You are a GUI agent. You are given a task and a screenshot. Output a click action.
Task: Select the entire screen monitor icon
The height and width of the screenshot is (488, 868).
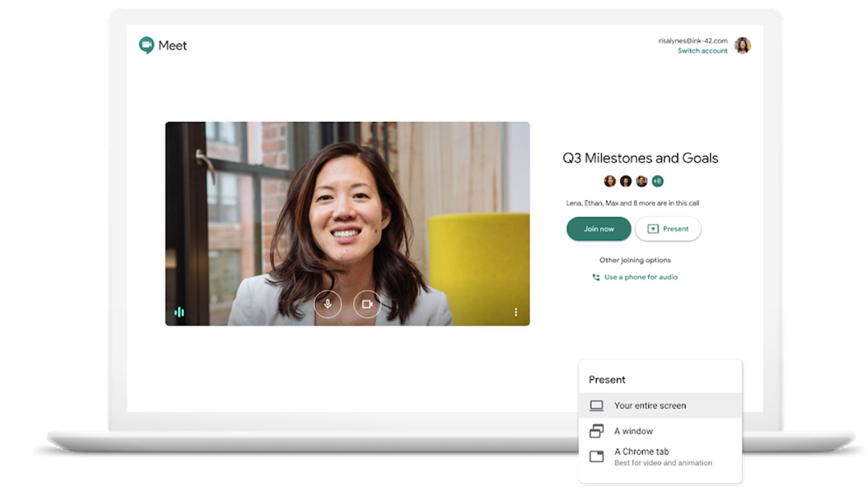(597, 405)
